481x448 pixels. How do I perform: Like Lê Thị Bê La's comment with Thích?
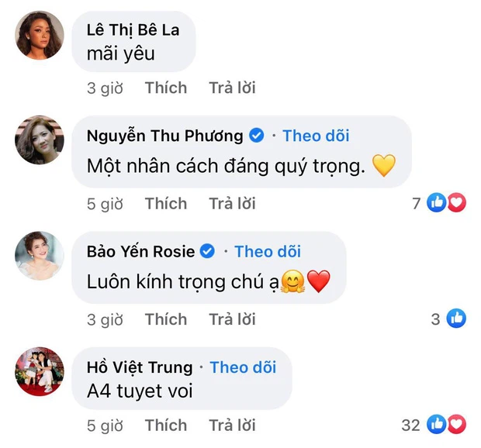(166, 88)
